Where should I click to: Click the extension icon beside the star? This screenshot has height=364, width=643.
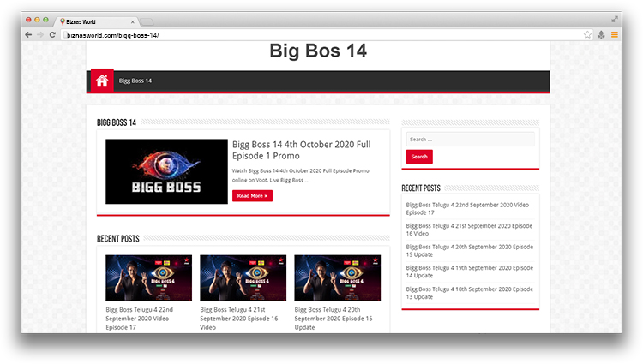tap(601, 35)
